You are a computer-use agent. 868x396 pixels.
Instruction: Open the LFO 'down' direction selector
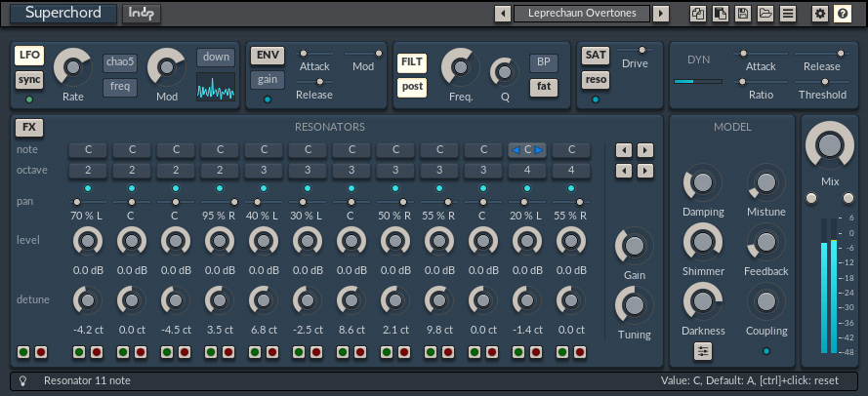coord(216,57)
